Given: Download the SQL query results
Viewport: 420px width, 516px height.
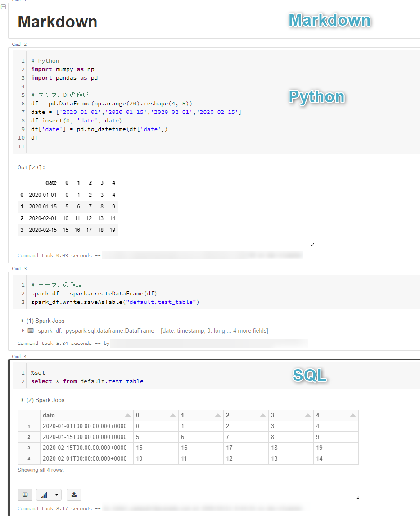Looking at the screenshot, I should tap(74, 494).
